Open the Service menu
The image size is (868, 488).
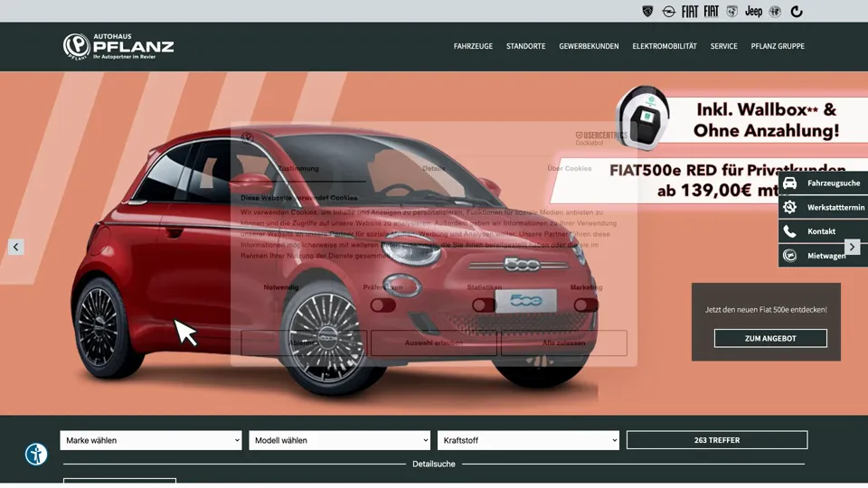(723, 46)
